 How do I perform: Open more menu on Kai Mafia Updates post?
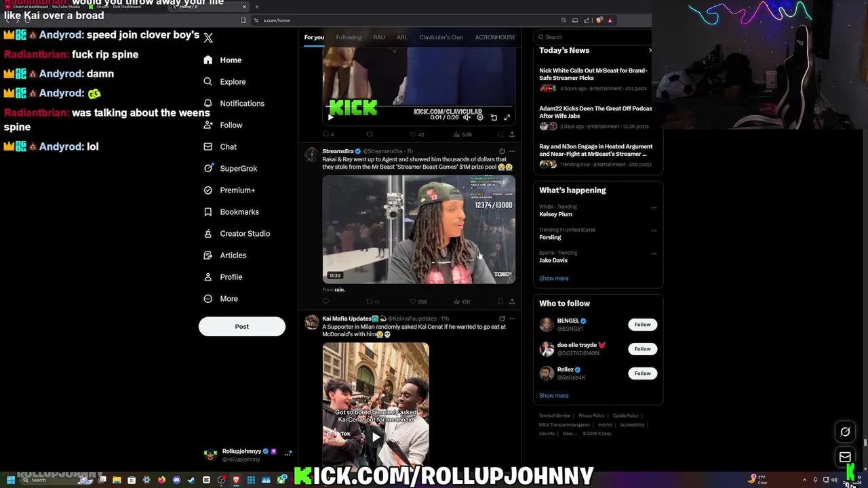[x=512, y=319]
